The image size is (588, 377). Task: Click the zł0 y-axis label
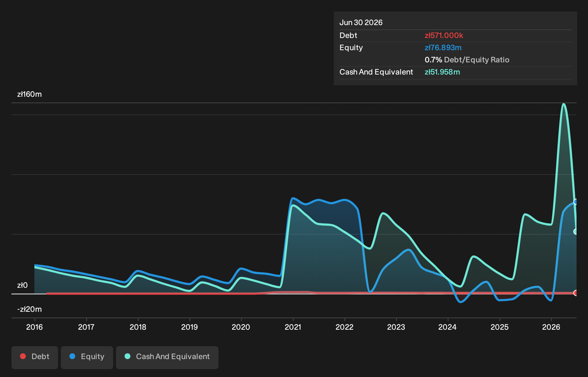[22, 285]
